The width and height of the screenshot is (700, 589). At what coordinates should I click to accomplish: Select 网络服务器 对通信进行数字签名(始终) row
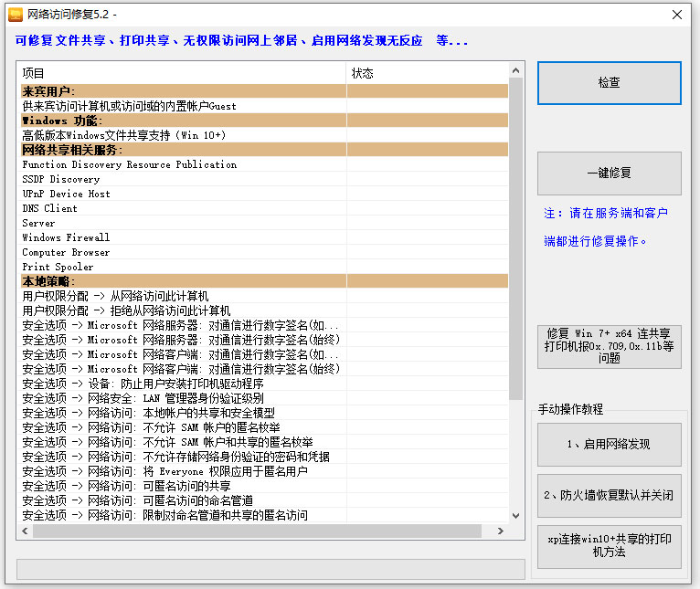264,340
